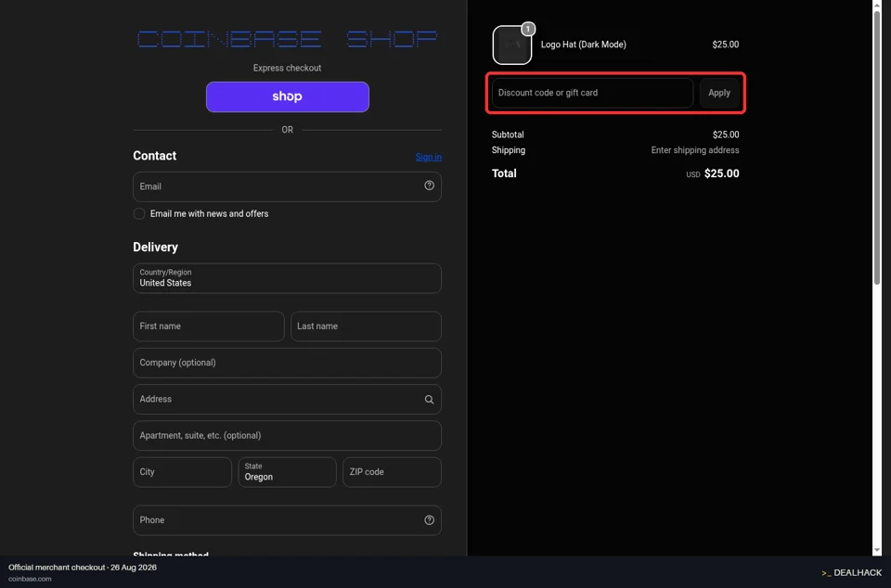891x588 pixels.
Task: Click the 'Contact' section heading
Action: point(155,156)
